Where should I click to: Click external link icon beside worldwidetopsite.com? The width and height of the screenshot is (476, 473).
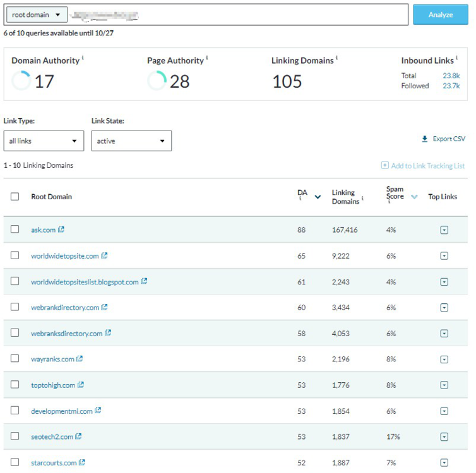105,255
